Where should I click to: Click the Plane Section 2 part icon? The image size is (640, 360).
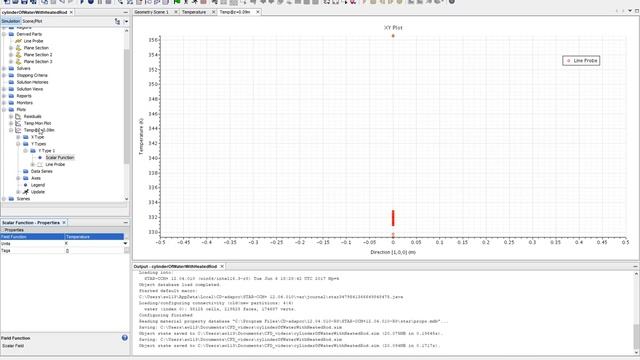point(18,55)
